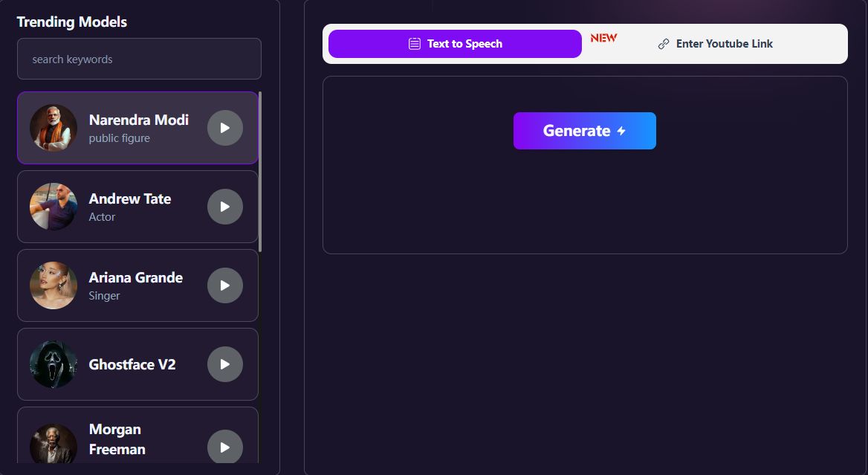The width and height of the screenshot is (868, 475).
Task: Click the 'Singer' label under Ariana Grande
Action: [105, 296]
